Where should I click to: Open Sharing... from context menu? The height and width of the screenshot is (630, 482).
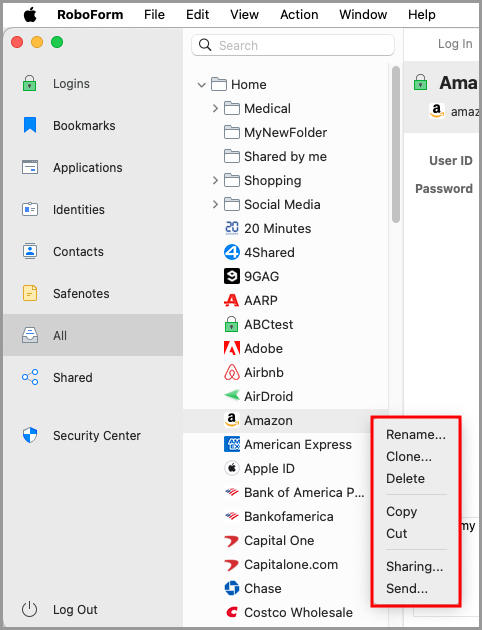tap(415, 567)
